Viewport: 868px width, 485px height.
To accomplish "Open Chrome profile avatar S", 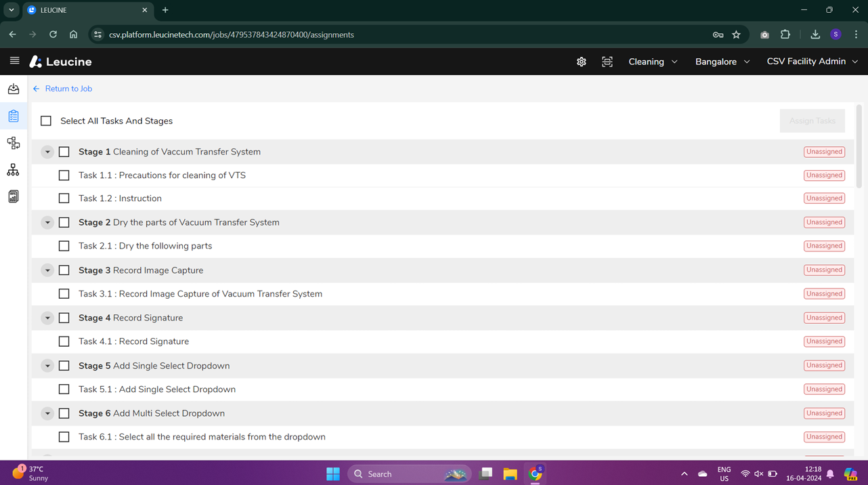I will click(x=836, y=35).
